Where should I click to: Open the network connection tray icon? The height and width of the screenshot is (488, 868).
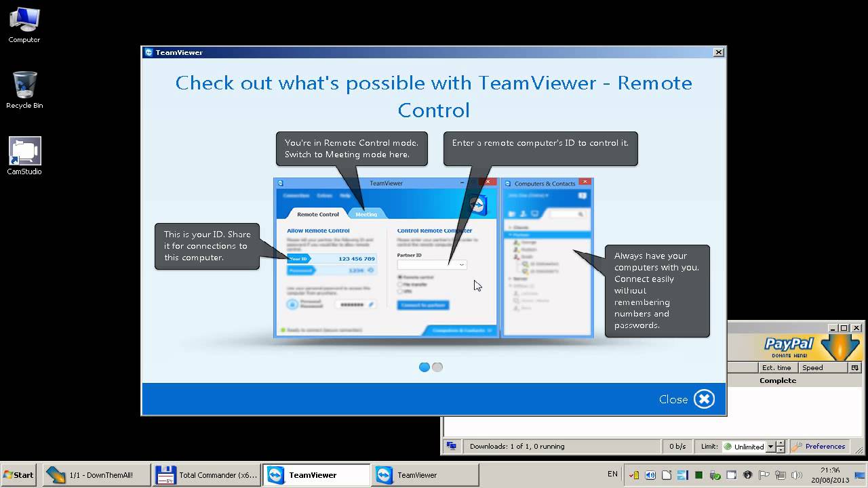click(781, 475)
